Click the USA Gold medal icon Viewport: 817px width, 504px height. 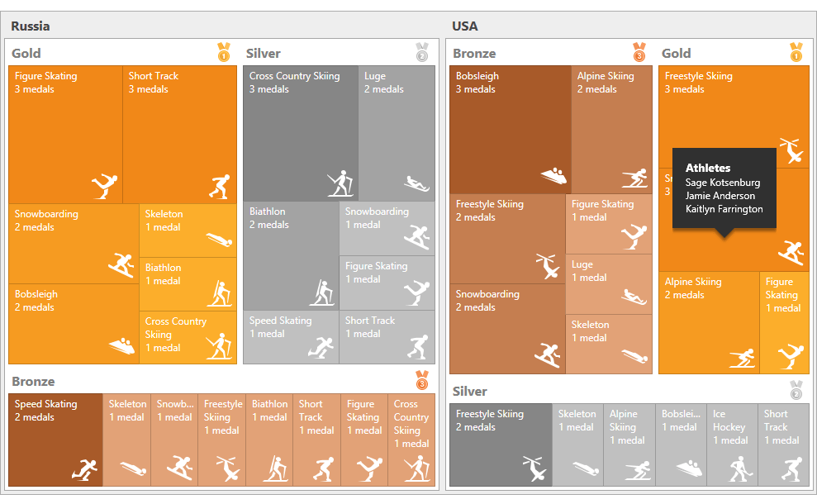(x=796, y=53)
